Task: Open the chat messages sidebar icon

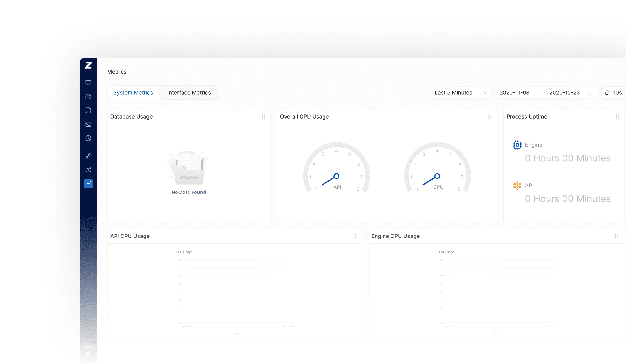Action: tap(88, 97)
